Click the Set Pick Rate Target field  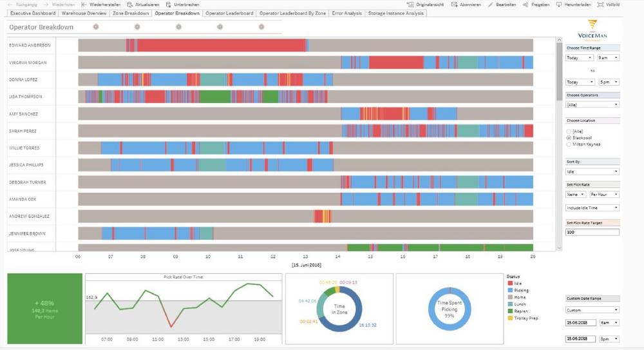592,232
